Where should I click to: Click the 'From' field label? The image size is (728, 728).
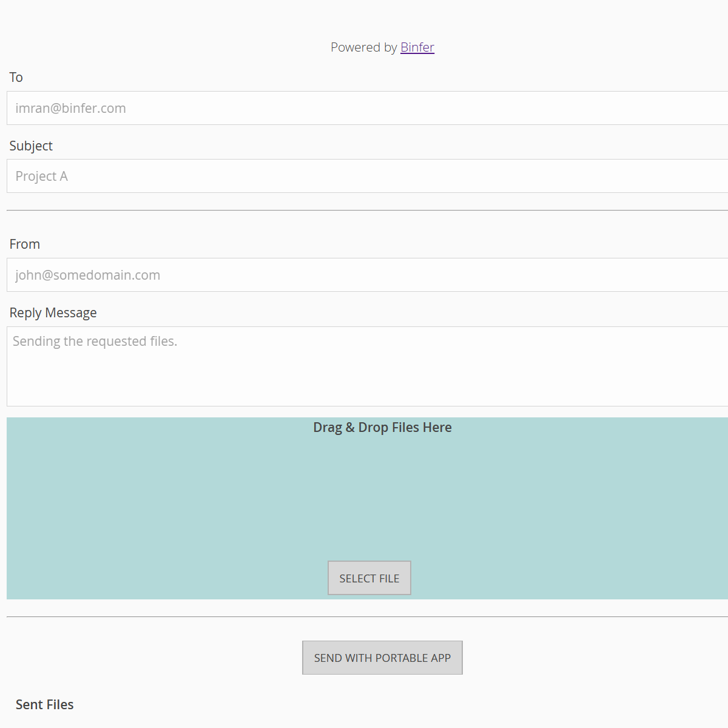pos(25,244)
